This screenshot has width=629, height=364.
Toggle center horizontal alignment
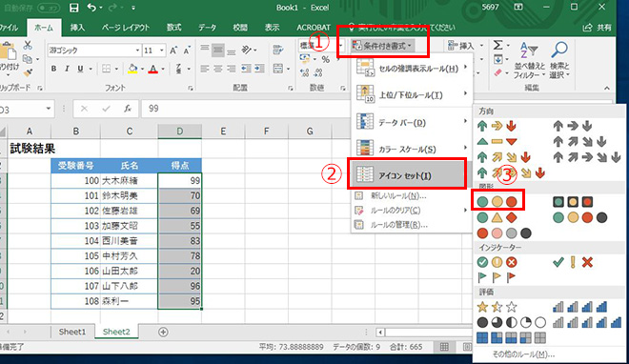pyautogui.click(x=218, y=69)
